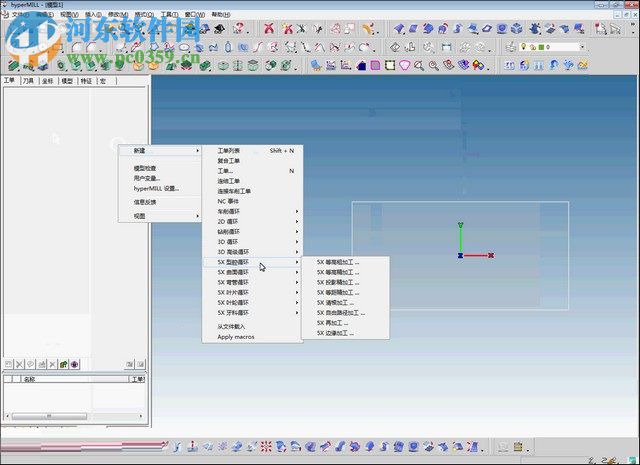640x465 pixels.
Task: Choose Apply macros menu entry
Action: (x=236, y=337)
